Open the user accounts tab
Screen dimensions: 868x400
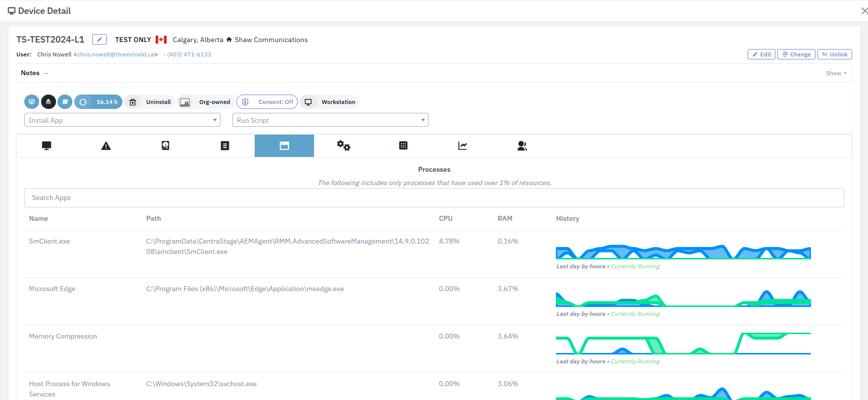(522, 146)
